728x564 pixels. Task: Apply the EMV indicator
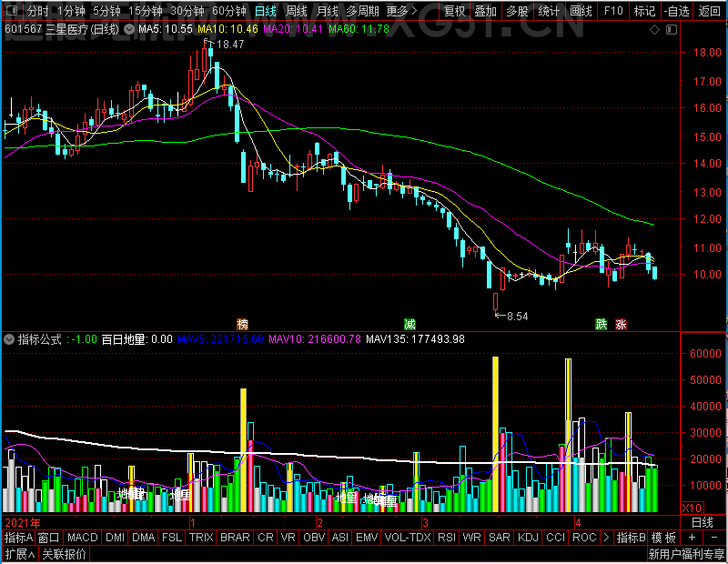point(367,538)
